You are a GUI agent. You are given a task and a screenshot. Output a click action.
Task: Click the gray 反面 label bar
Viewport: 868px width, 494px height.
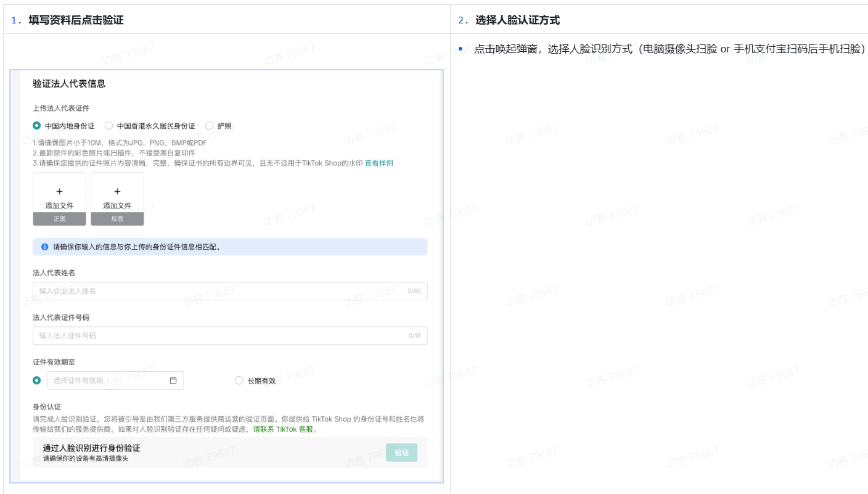[117, 219]
